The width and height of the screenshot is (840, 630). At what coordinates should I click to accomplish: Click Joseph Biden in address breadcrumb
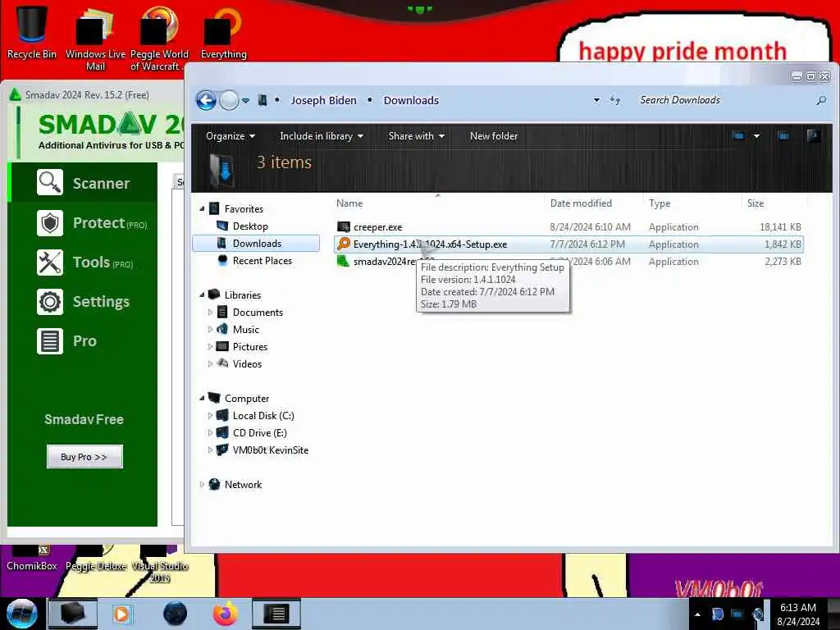pyautogui.click(x=323, y=100)
